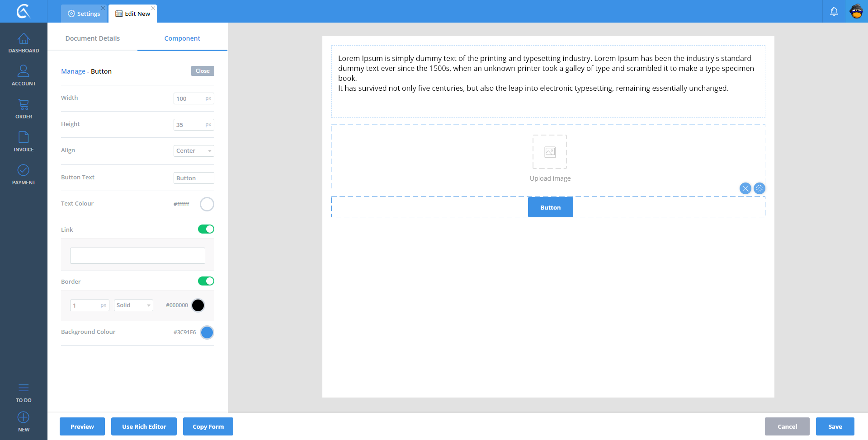Open component settings gear icon

coord(759,188)
